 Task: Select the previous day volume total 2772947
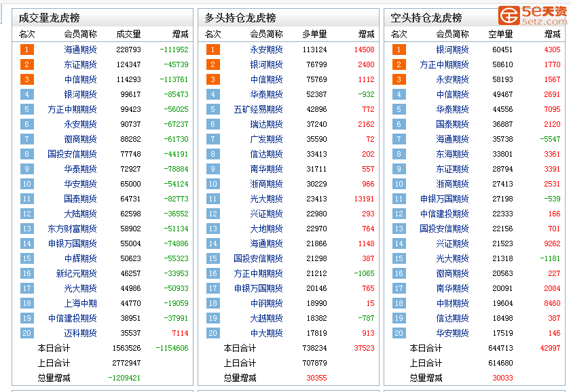click(126, 363)
